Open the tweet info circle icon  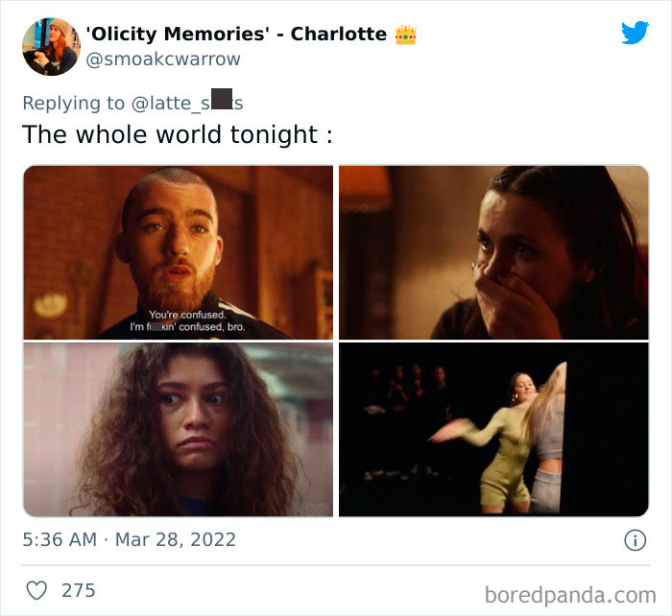coord(635,540)
